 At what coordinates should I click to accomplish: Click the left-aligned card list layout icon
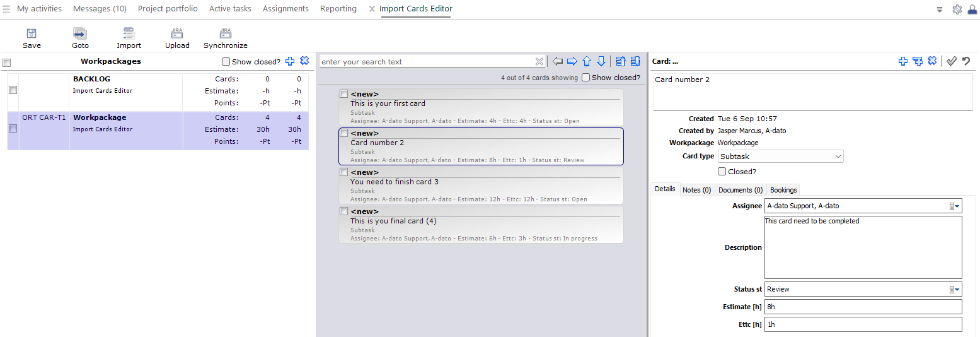pyautogui.click(x=621, y=61)
